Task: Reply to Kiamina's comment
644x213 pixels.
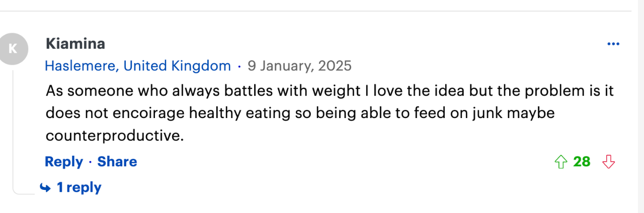Action: click(64, 162)
